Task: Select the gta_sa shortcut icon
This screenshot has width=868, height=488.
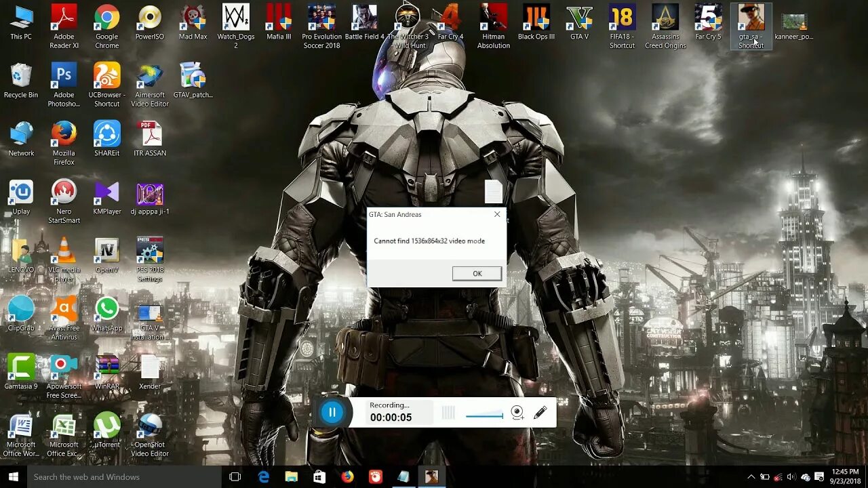Action: coord(751,26)
